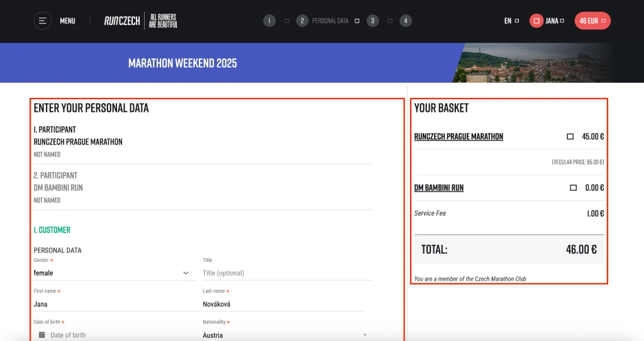Expand the Gender dropdown showing female
The width and height of the screenshot is (644, 341).
114,273
